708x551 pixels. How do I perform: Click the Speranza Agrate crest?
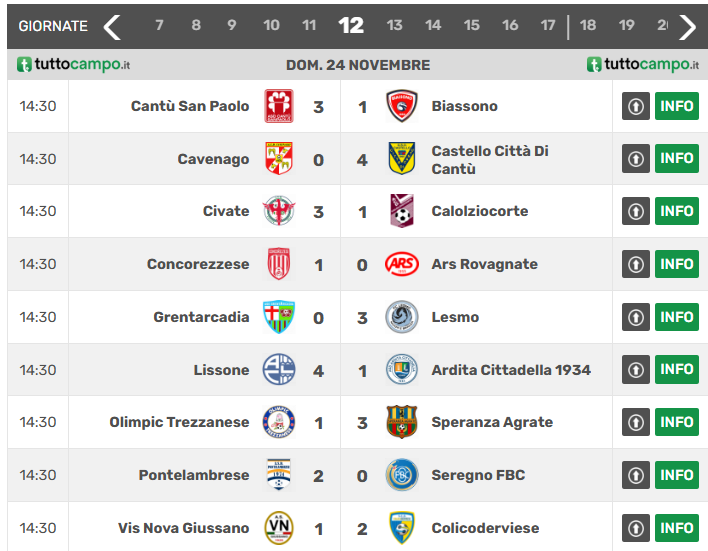click(401, 422)
